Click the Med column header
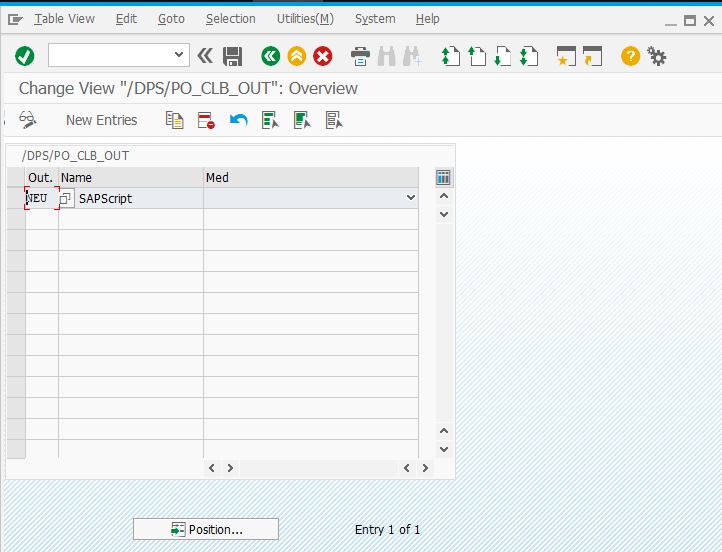Viewport: 722px width, 552px height. [x=311, y=178]
